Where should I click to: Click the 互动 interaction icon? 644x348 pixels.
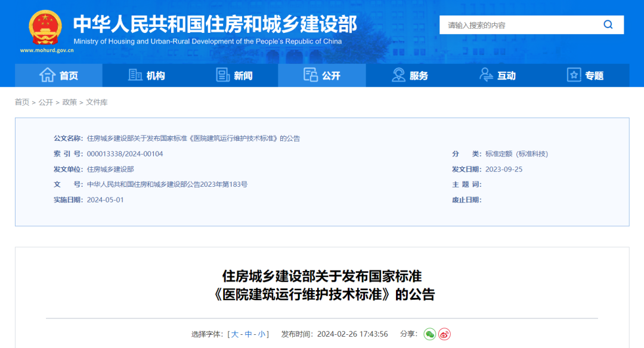[x=485, y=74]
